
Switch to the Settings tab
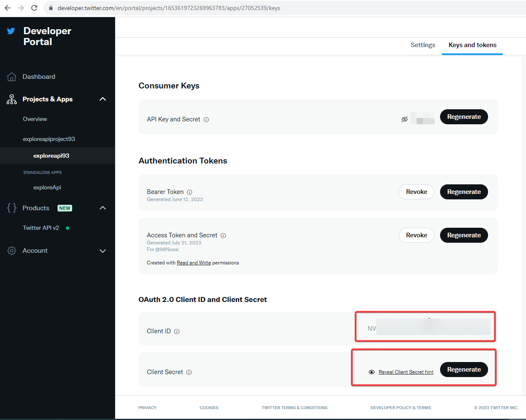pos(423,45)
